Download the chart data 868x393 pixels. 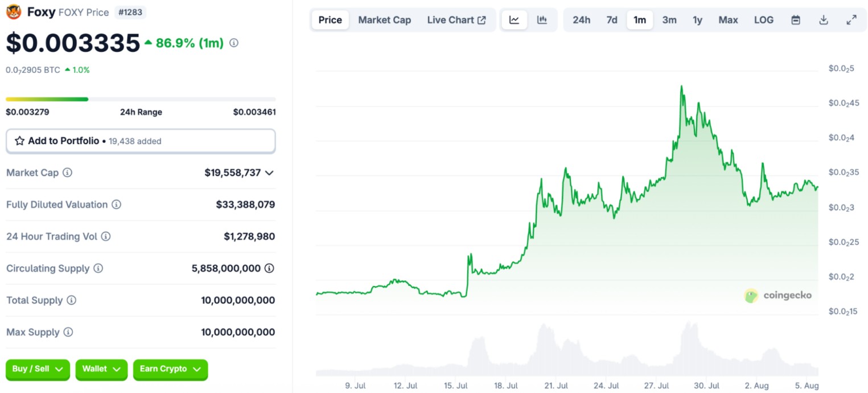[x=823, y=20]
